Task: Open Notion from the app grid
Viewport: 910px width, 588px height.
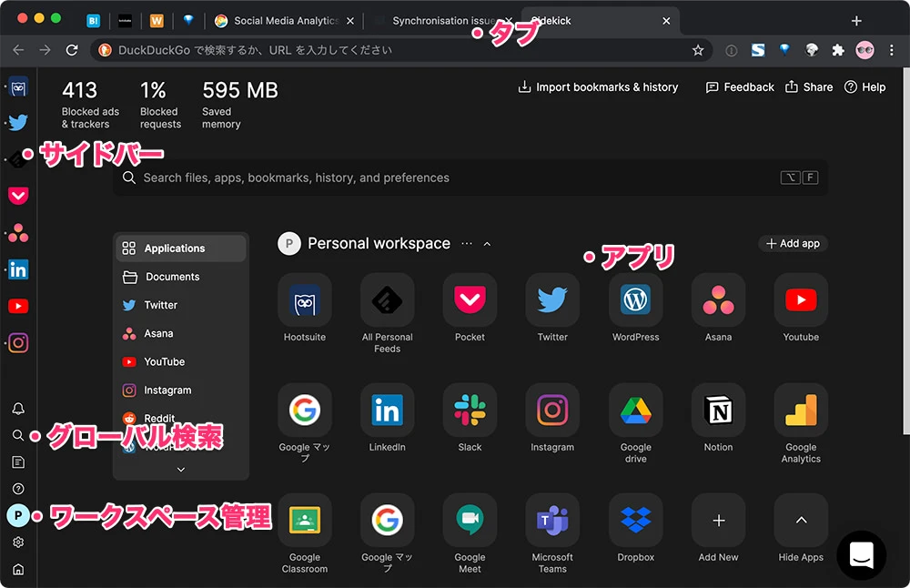Action: pyautogui.click(x=718, y=411)
